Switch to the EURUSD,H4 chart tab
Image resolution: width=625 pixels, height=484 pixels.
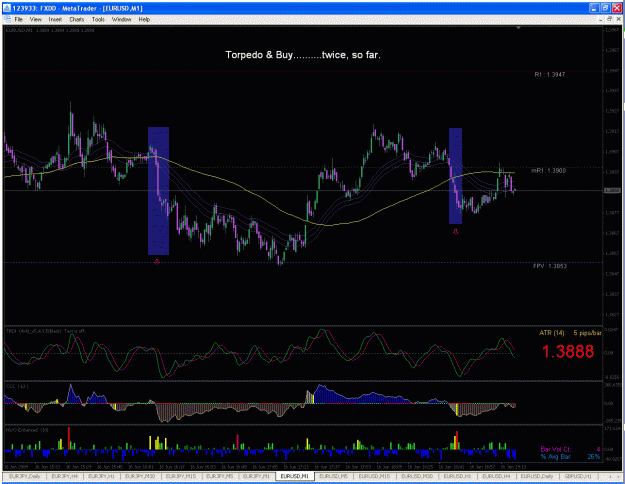[x=496, y=476]
